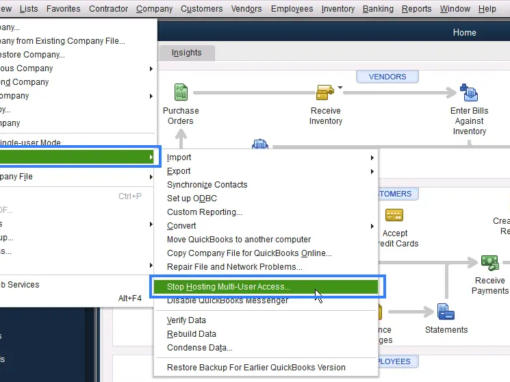The width and height of the screenshot is (510, 382).
Task: Open the Purchase Orders icon
Action: [x=181, y=92]
